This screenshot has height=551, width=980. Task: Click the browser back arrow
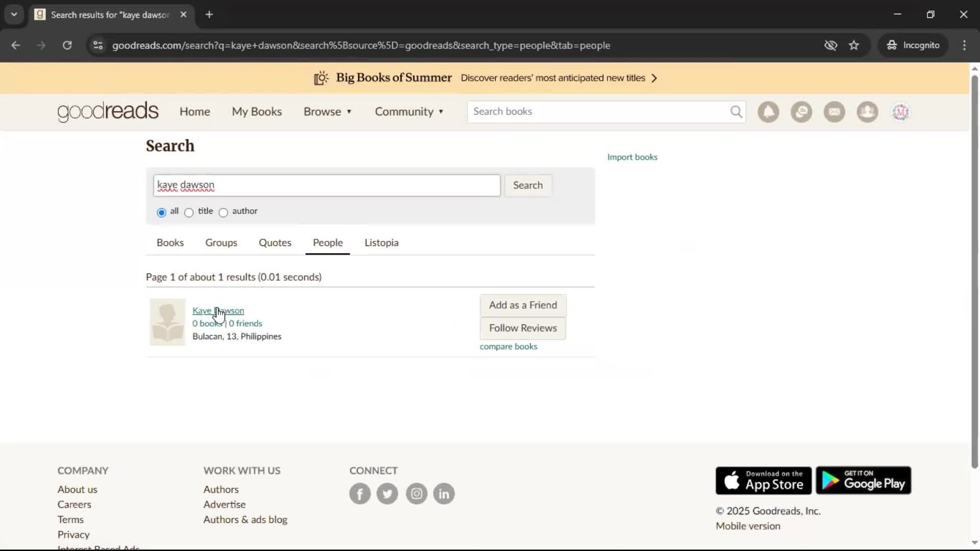point(16,45)
